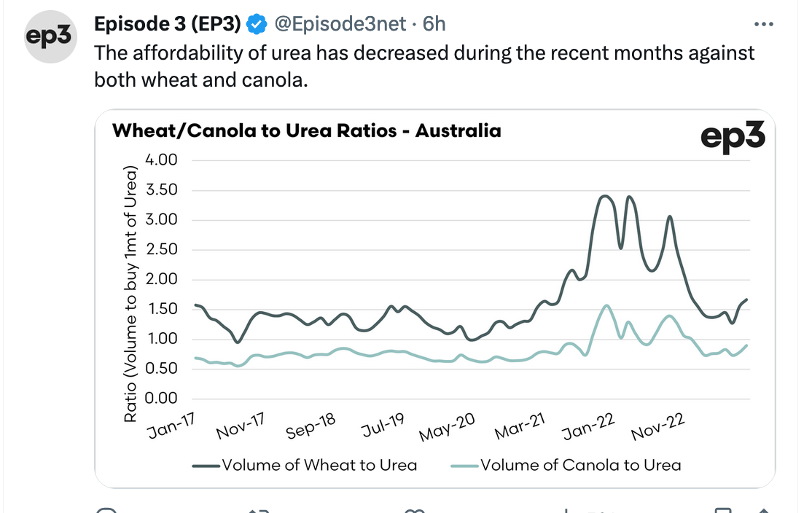Click the dark Wheat to Urea legend line
Image resolution: width=812 pixels, height=513 pixels.
(206, 466)
